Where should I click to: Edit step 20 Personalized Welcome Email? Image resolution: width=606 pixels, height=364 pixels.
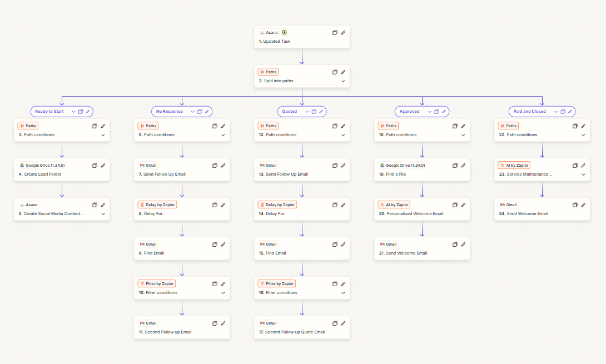point(463,205)
